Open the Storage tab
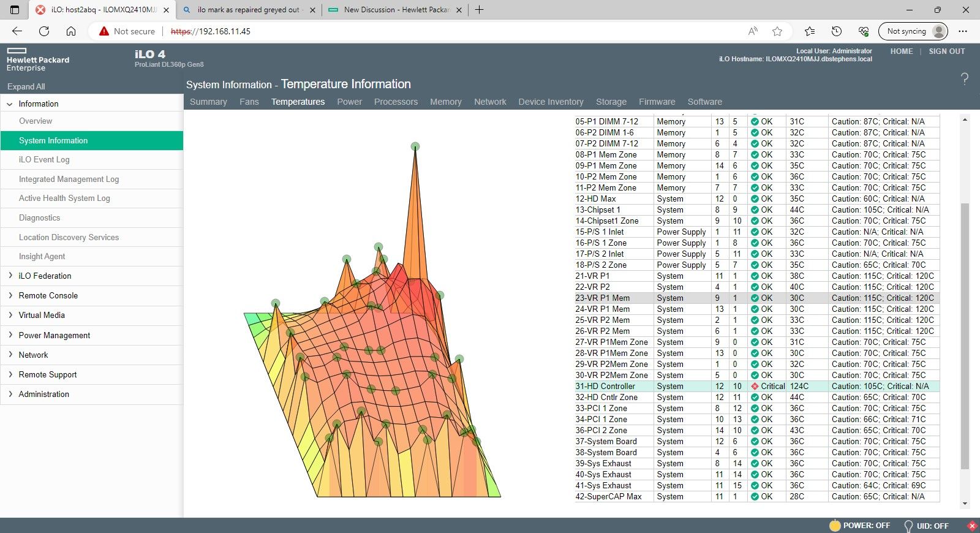The image size is (980, 533). pyautogui.click(x=611, y=102)
